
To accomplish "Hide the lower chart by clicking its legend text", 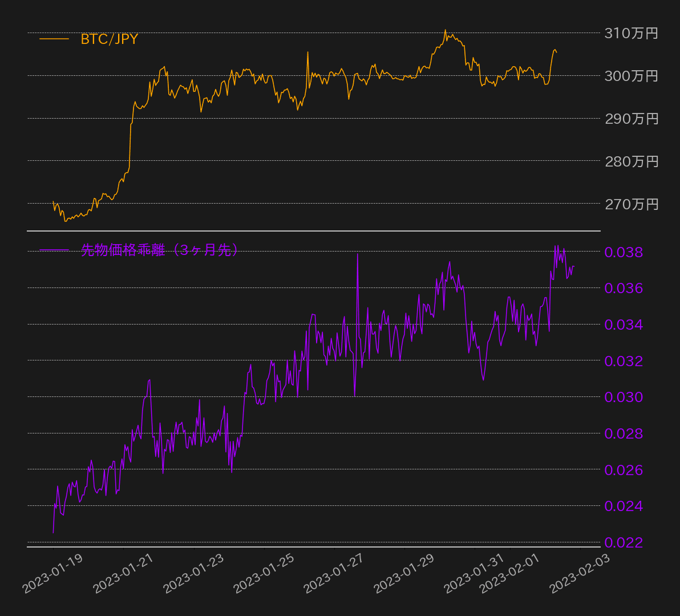I will (160, 249).
